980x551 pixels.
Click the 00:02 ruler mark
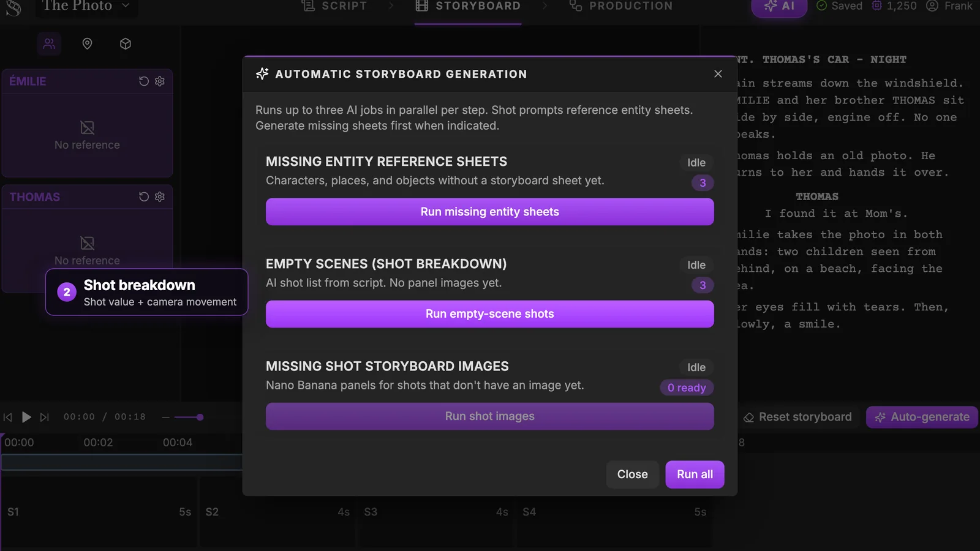point(98,443)
